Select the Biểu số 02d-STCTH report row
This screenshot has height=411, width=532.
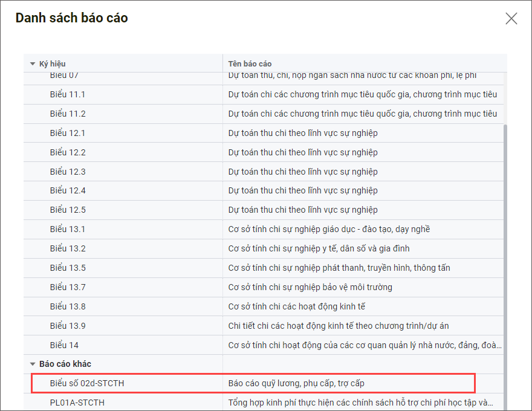(x=87, y=383)
